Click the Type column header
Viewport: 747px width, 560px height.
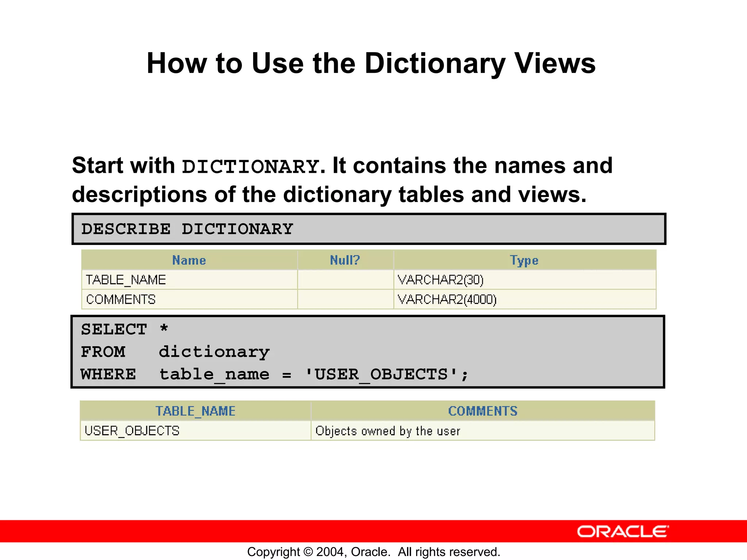(x=524, y=260)
